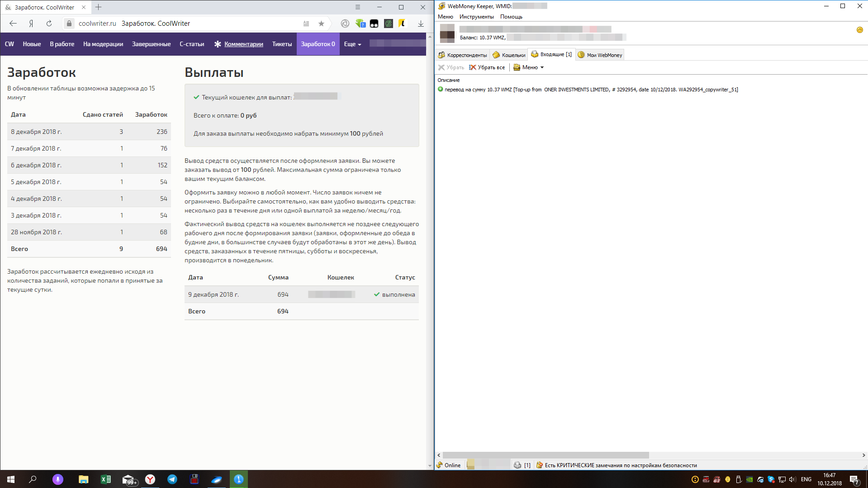The height and width of the screenshot is (488, 868).
Task: Expand the Меню dropdown in WebMoney toolbar
Action: tap(529, 67)
